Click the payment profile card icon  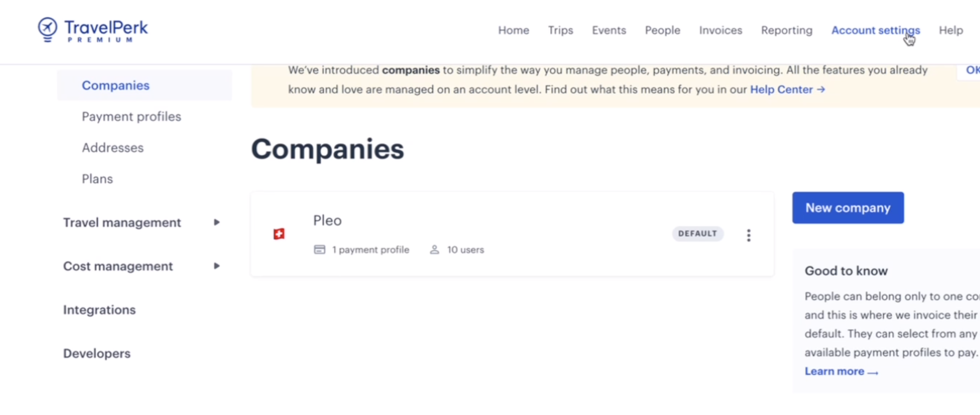pyautogui.click(x=320, y=249)
